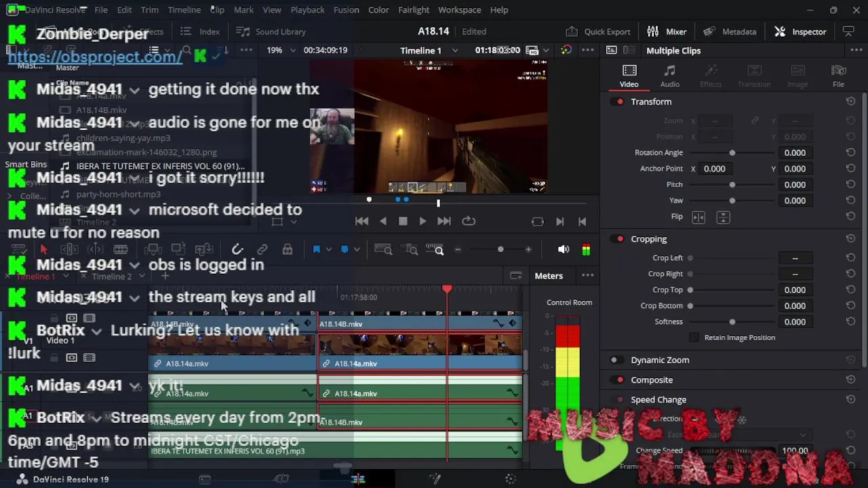Click the timeline playhead marker

447,289
